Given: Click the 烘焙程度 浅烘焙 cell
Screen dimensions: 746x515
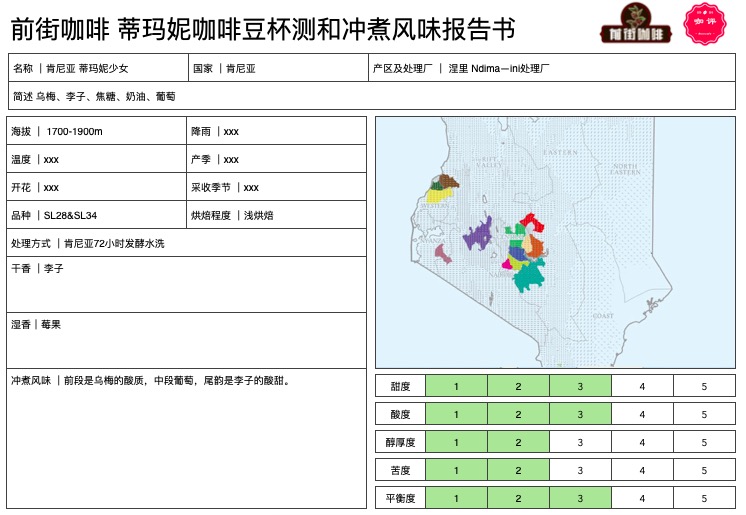Looking at the screenshot, I should point(276,215).
